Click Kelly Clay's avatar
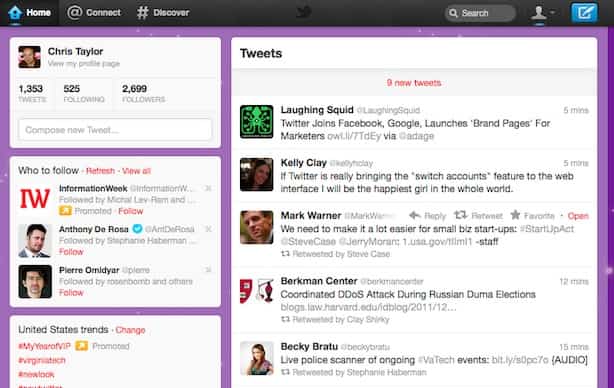 [256, 175]
